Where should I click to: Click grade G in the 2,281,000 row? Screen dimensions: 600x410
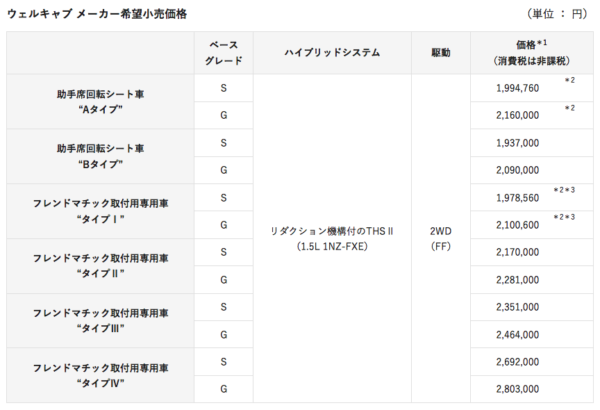coord(223,280)
